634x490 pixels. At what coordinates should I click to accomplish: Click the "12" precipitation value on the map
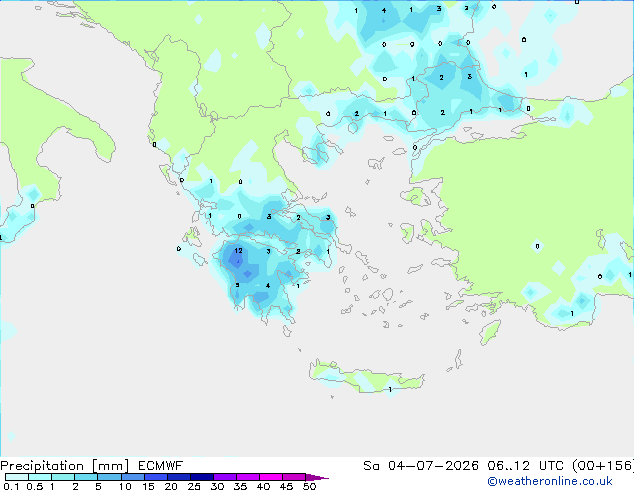[x=239, y=251]
